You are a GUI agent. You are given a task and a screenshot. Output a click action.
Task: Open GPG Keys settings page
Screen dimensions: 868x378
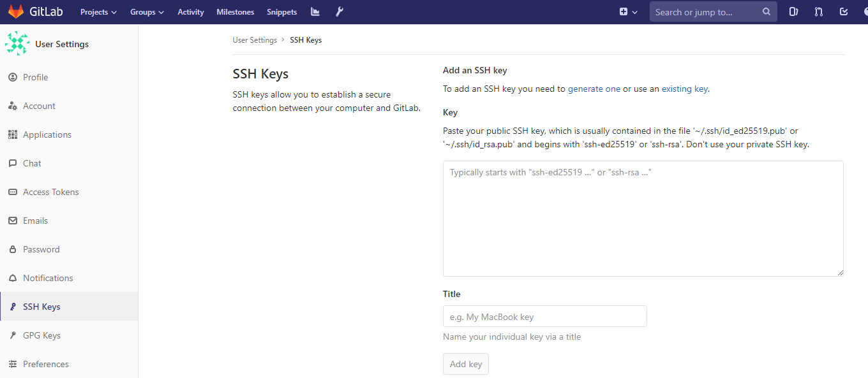(41, 335)
